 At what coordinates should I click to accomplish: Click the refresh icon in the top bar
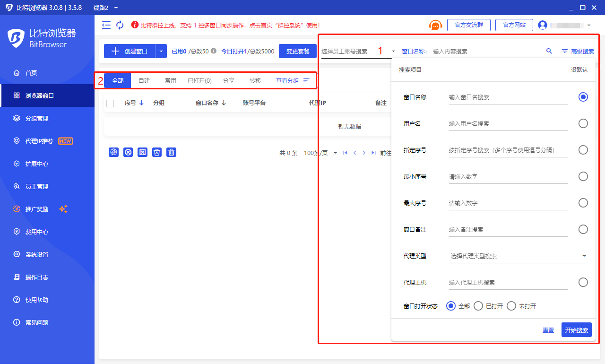[x=120, y=25]
